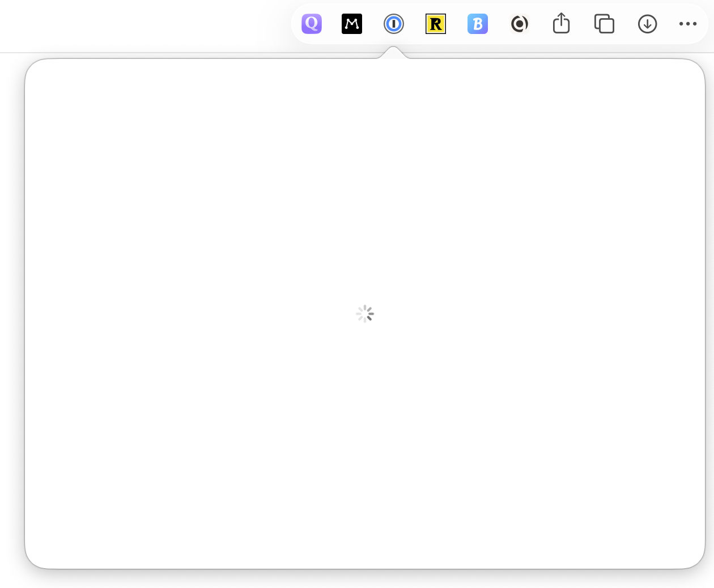Click the purple Q extension icon
Image resolution: width=714 pixels, height=588 pixels.
[x=311, y=24]
